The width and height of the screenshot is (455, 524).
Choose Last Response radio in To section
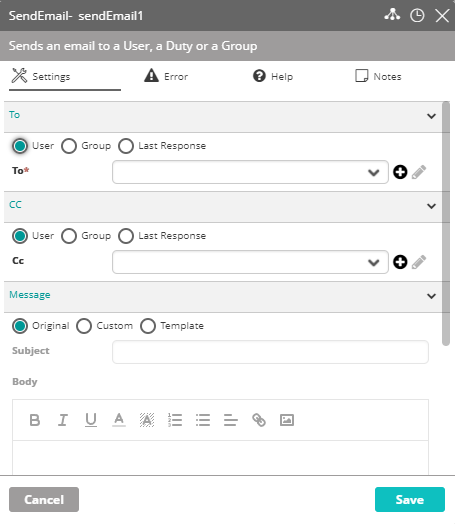(126, 146)
